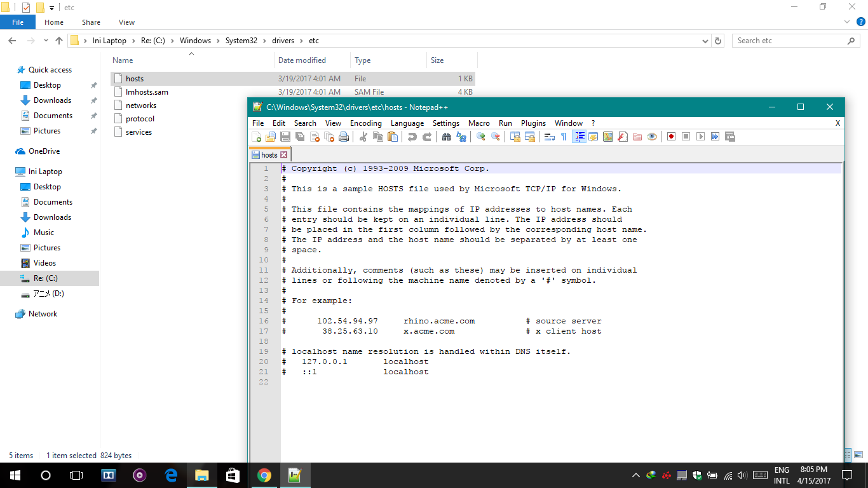Switch to Explorer Share ribbon tab
Image resolution: width=868 pixels, height=488 pixels.
91,22
